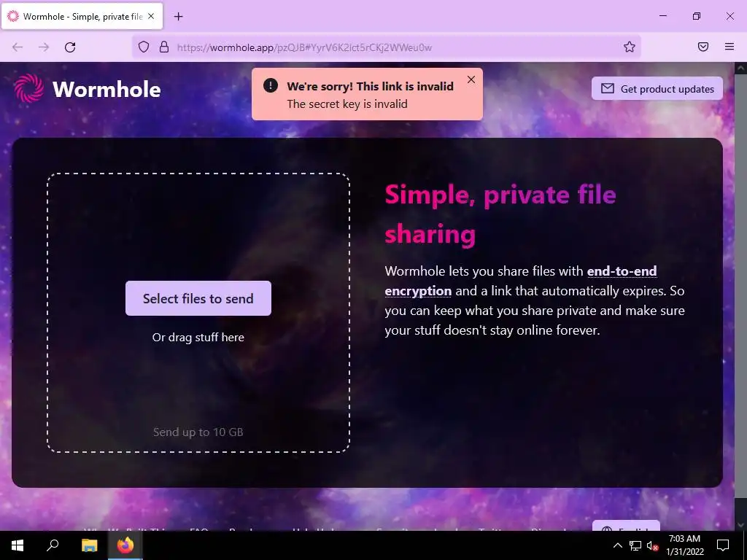Click the Firefox back arrow

[x=18, y=47]
